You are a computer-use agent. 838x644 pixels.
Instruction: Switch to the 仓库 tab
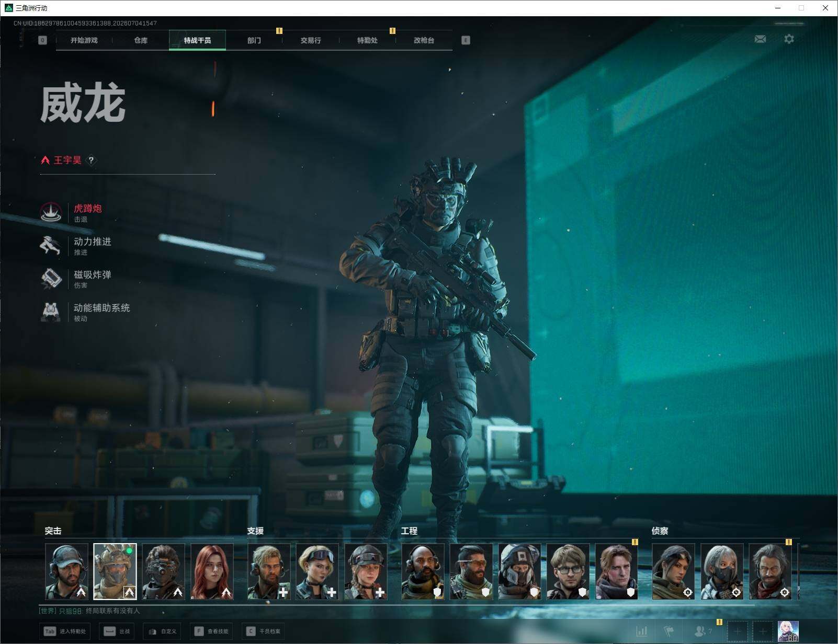click(x=141, y=40)
